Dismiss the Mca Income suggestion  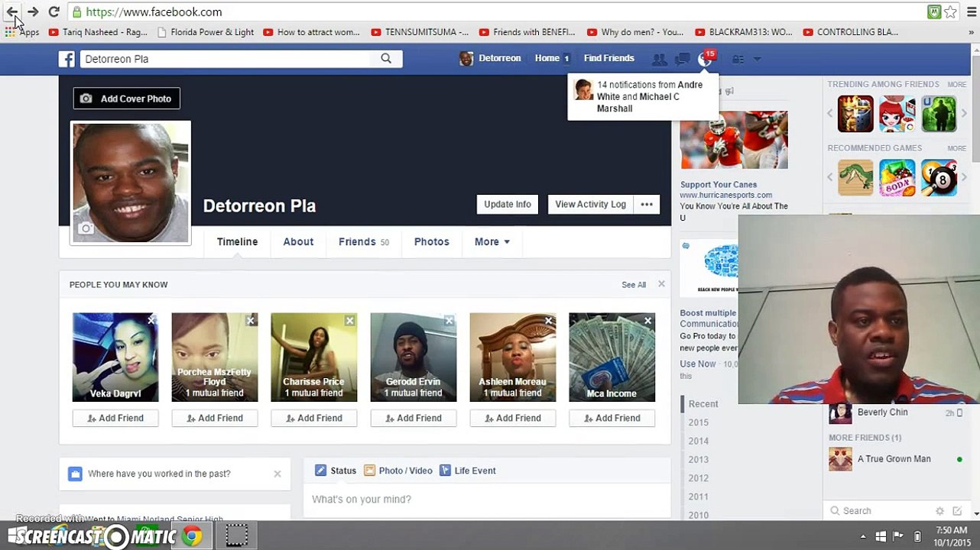647,320
